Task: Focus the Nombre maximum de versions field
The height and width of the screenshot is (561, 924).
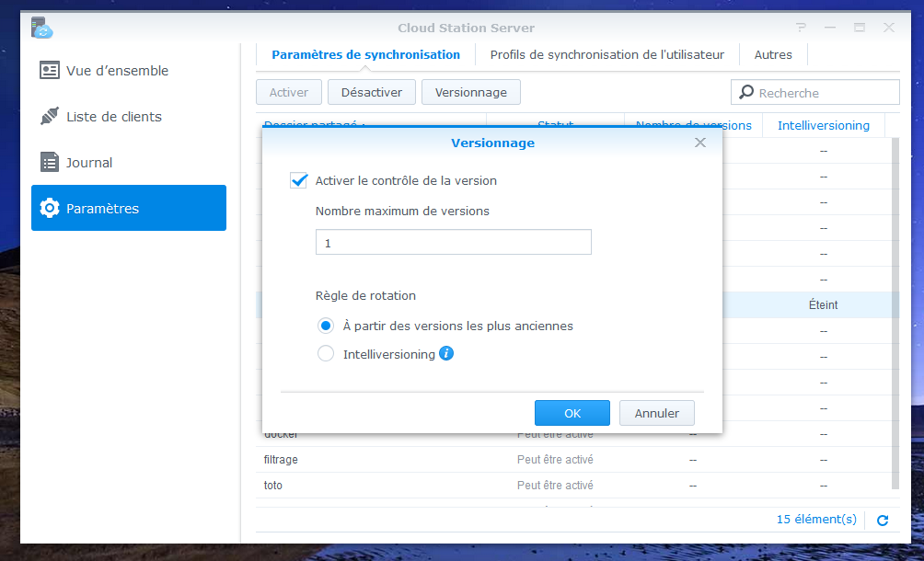Action: 453,243
